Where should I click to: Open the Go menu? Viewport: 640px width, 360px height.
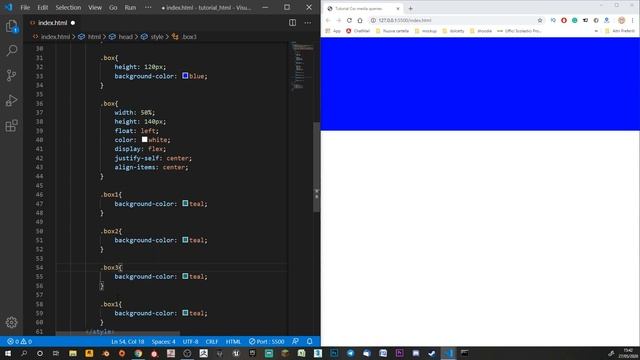(x=113, y=7)
